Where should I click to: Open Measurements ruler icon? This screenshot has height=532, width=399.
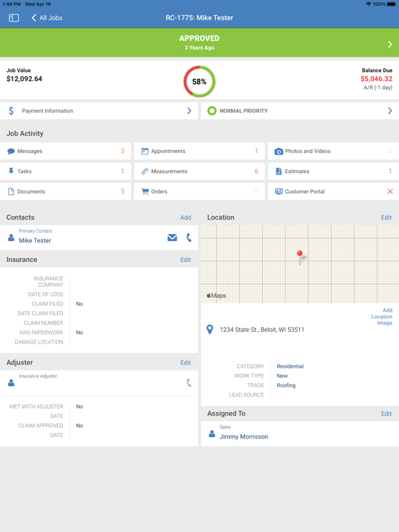[145, 171]
